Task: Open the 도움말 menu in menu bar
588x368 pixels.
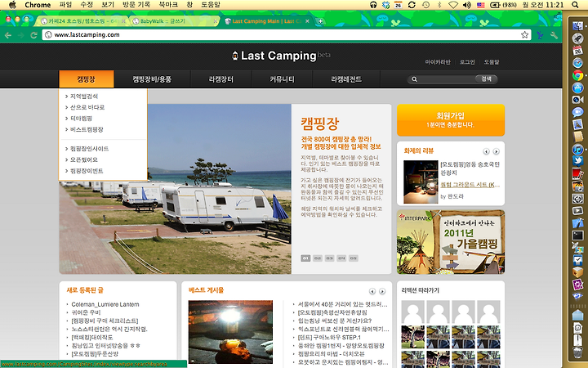Action: click(x=211, y=5)
